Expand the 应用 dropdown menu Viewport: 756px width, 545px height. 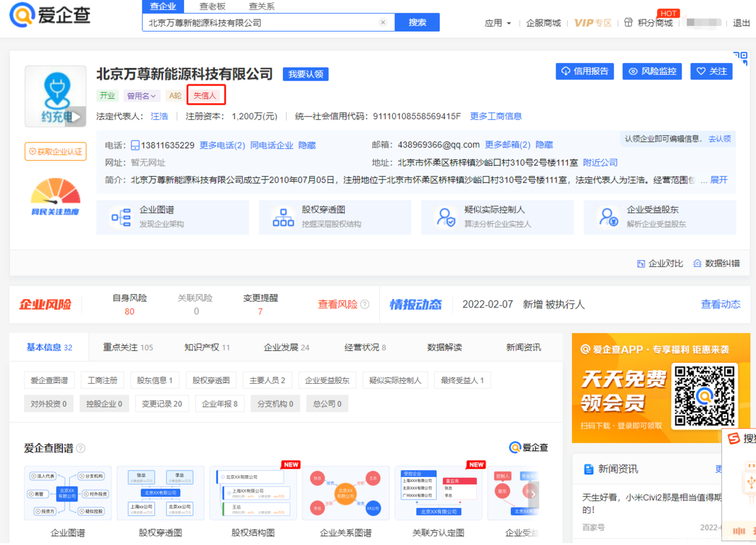pyautogui.click(x=498, y=23)
